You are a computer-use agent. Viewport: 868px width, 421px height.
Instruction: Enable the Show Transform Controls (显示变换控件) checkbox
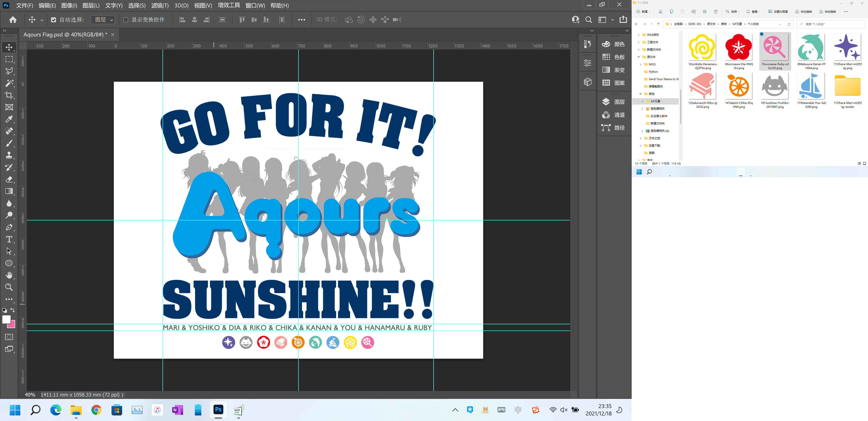[x=126, y=20]
